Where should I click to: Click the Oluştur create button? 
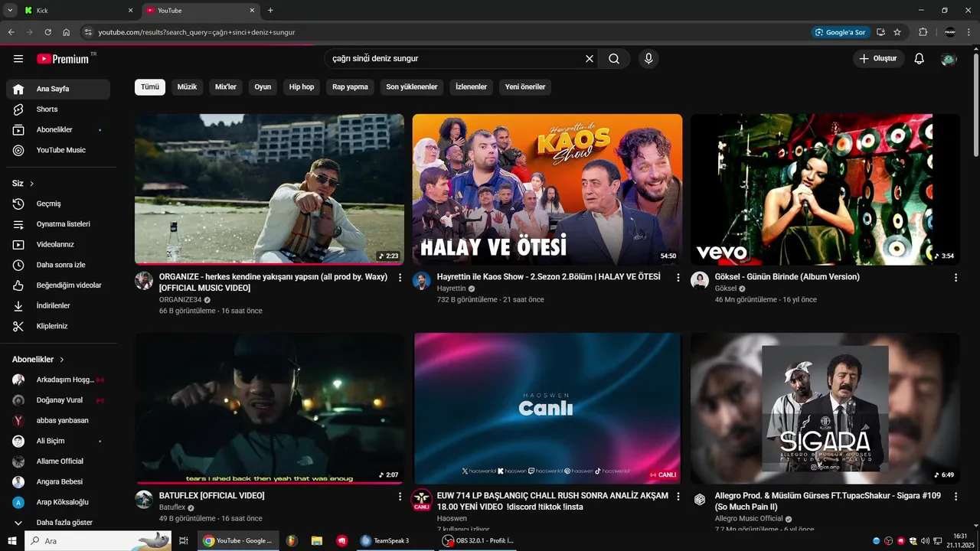879,59
